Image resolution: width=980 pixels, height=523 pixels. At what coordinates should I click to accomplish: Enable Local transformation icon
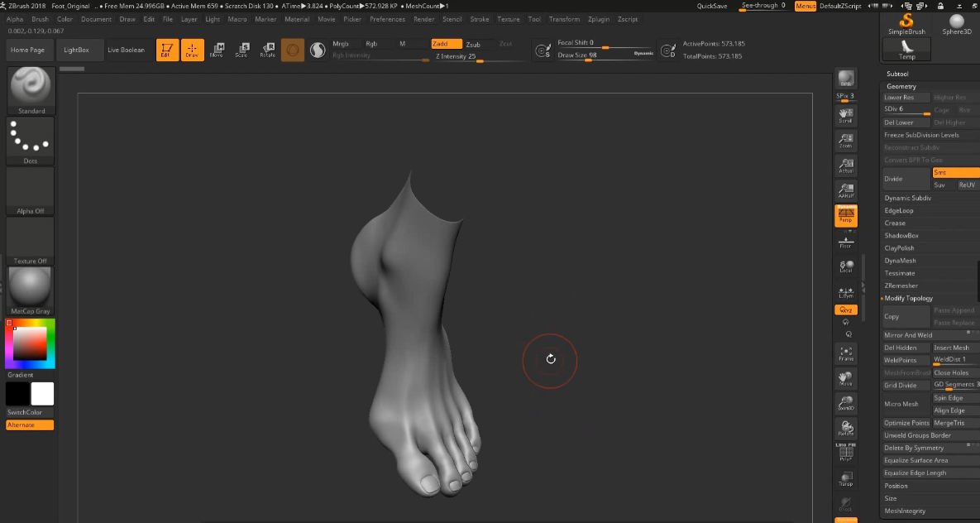point(845,267)
